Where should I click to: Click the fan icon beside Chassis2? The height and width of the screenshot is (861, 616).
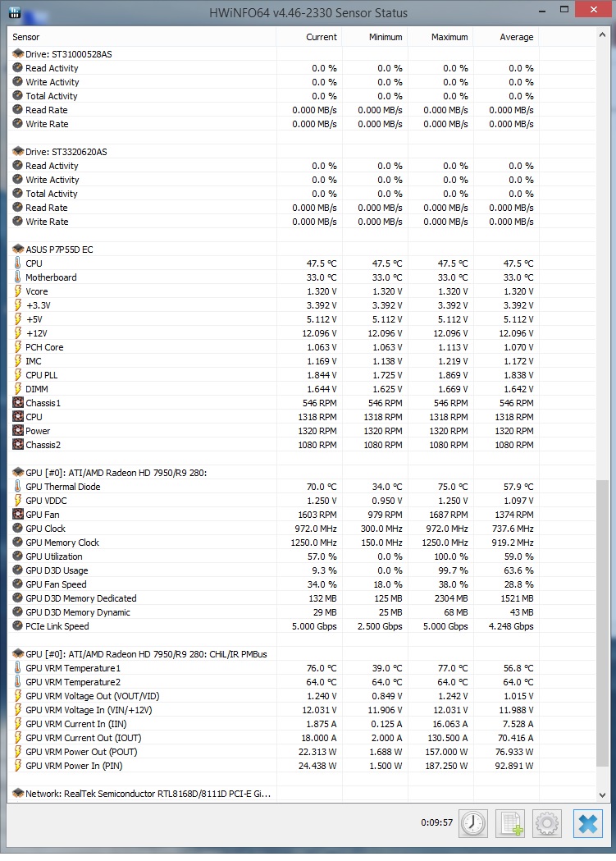(17, 445)
